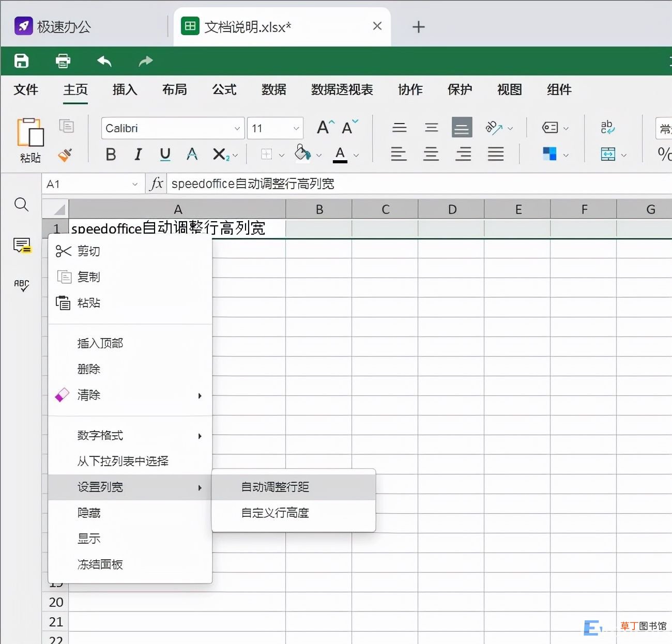Click the merge cells icon
This screenshot has height=644, width=672.
pos(608,154)
